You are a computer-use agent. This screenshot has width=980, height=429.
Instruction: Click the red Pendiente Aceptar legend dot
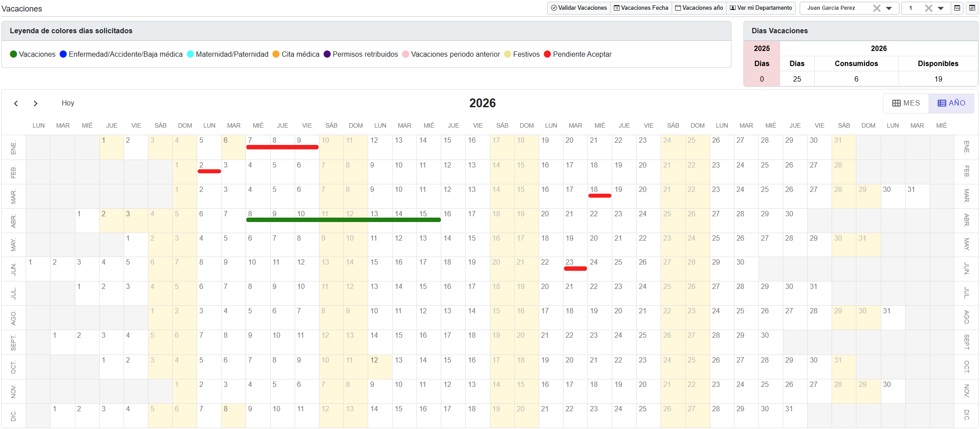547,54
